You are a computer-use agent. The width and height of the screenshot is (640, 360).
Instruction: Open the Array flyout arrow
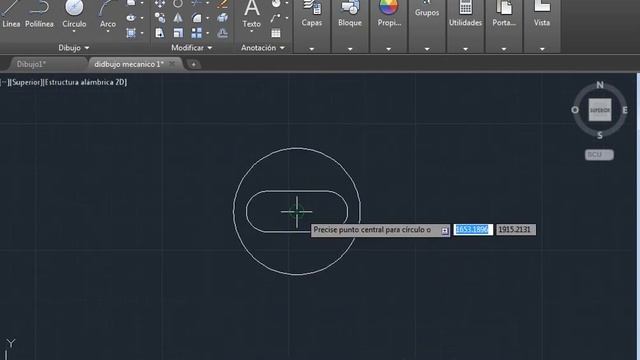click(x=207, y=33)
